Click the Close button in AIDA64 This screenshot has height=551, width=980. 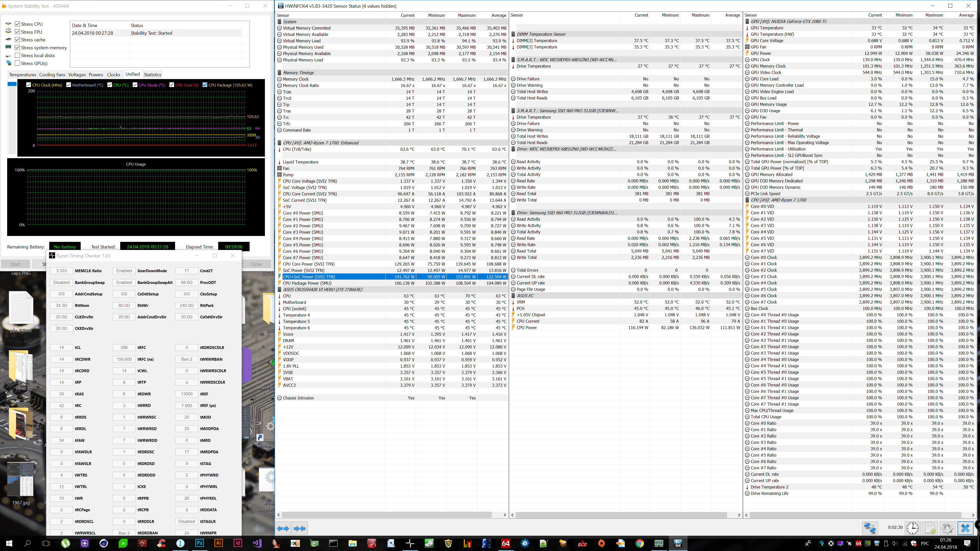256,264
